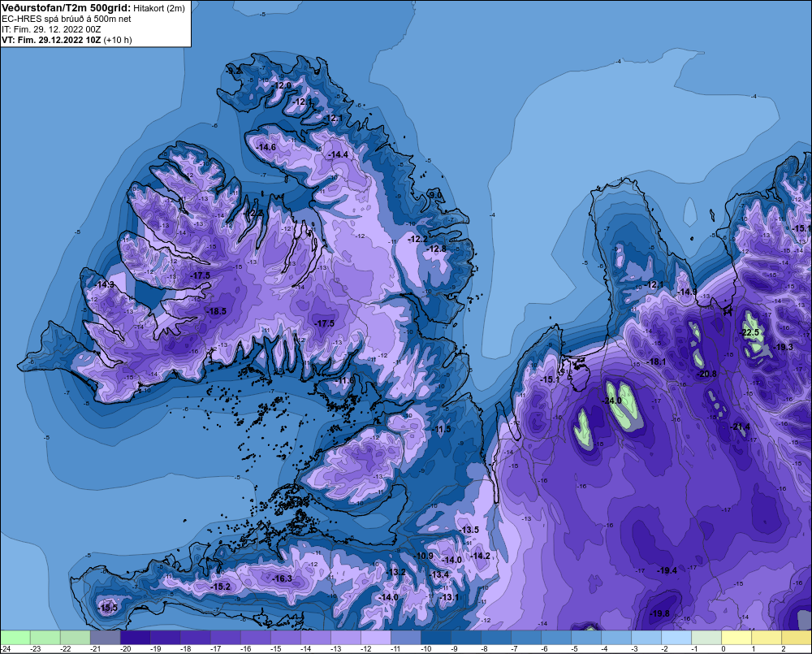Click the -12.8 temperature value
Viewport: 812px width, 654px height.
[436, 249]
